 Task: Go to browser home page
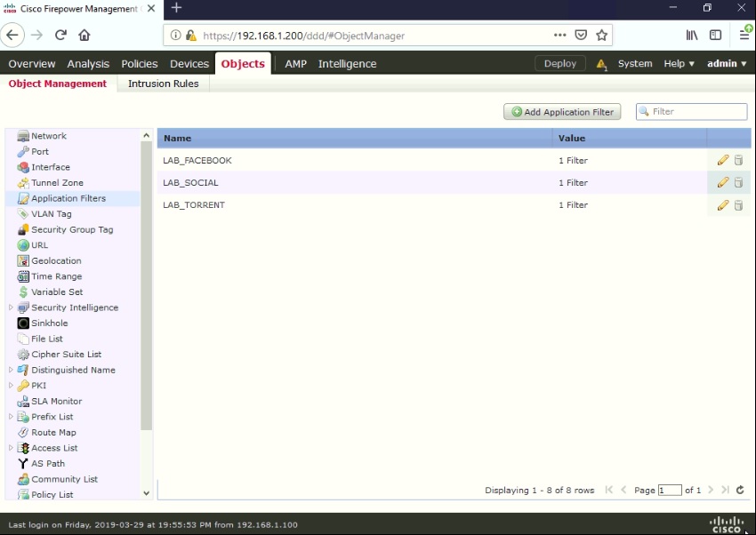[x=84, y=36]
